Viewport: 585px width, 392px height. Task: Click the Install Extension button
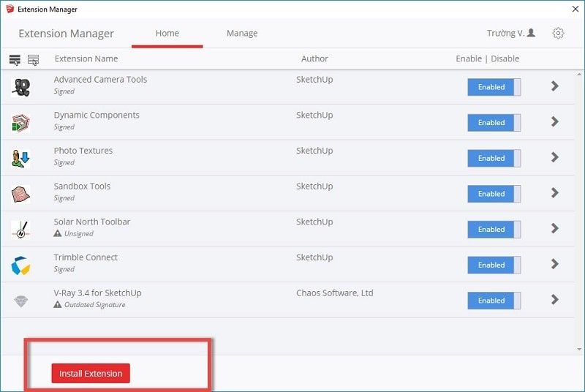(91, 374)
